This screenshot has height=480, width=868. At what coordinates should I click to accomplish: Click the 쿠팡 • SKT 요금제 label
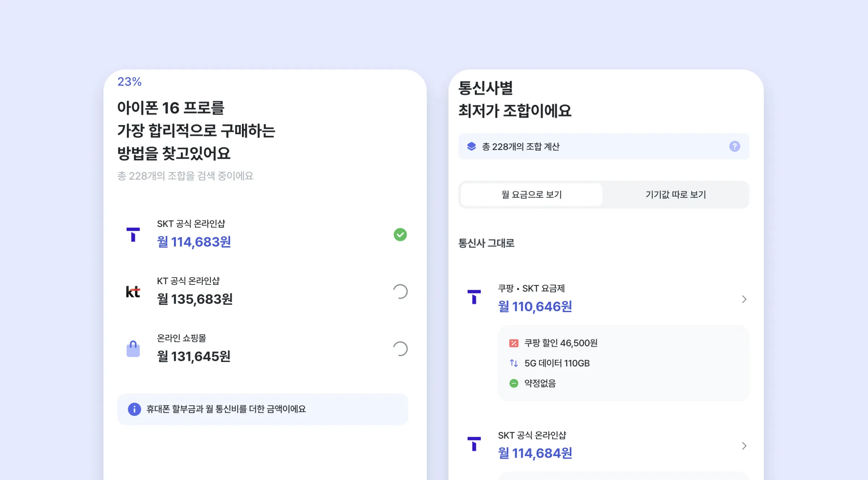tap(531, 289)
